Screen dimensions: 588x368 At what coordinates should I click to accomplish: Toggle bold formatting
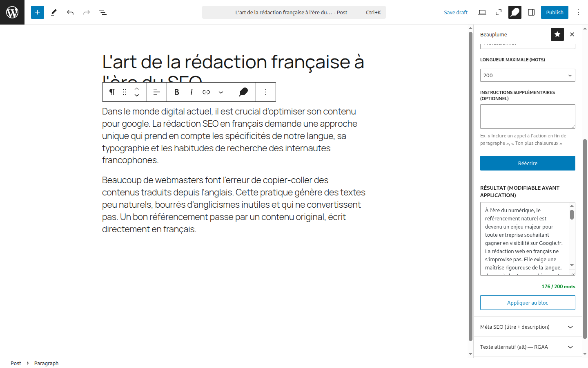(177, 92)
